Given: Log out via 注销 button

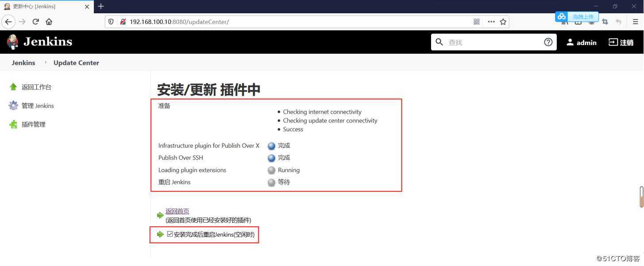Looking at the screenshot, I should point(621,42).
